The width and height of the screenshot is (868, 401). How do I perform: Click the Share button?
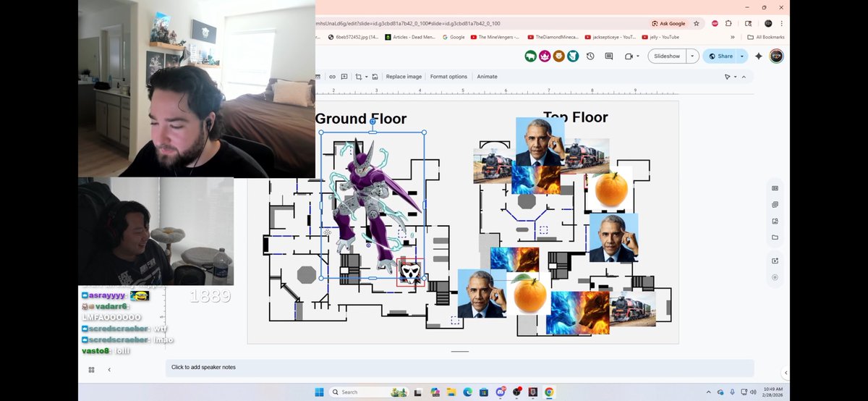tap(720, 56)
